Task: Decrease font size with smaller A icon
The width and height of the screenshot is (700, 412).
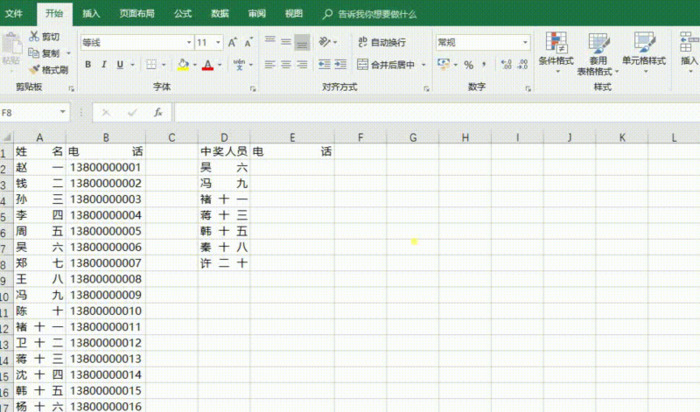Action: [x=248, y=42]
